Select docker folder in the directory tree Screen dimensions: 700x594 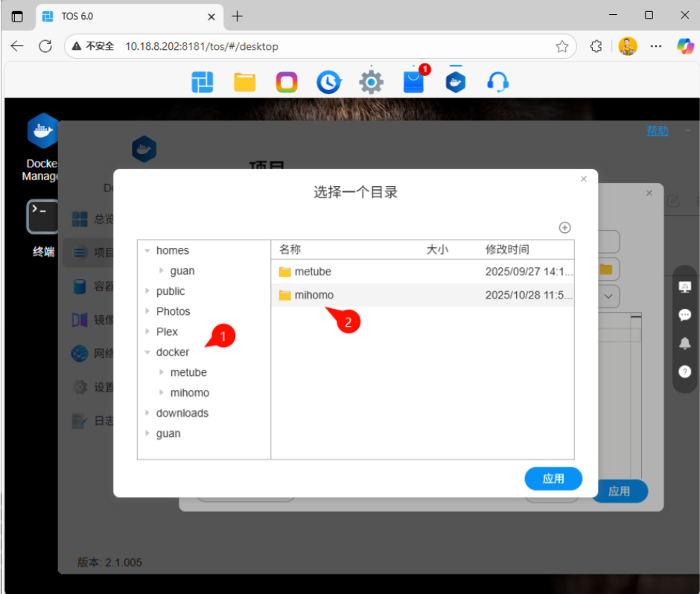[172, 352]
